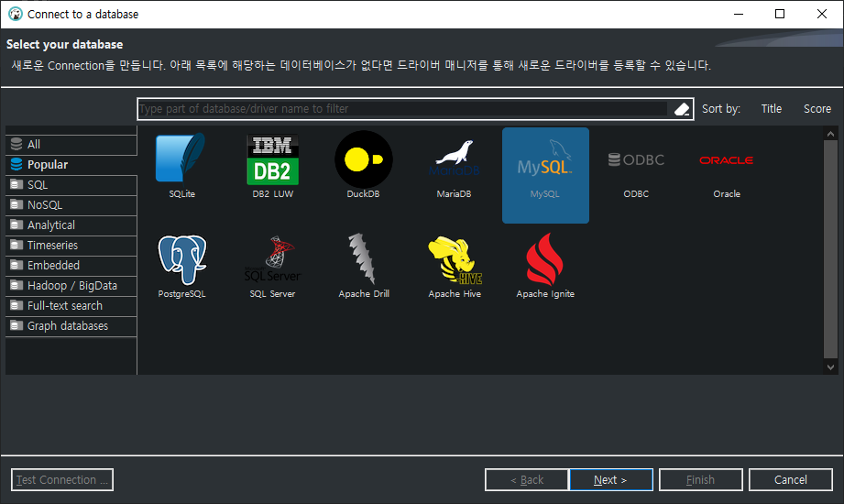Go back with the Back button
The height and width of the screenshot is (504, 844).
click(x=526, y=480)
